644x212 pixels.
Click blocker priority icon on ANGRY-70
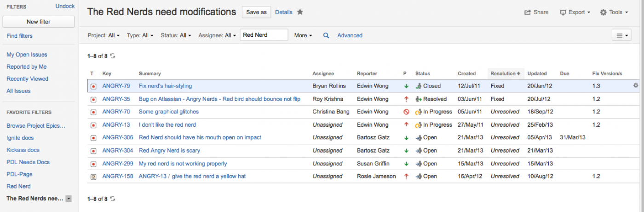[x=406, y=112]
